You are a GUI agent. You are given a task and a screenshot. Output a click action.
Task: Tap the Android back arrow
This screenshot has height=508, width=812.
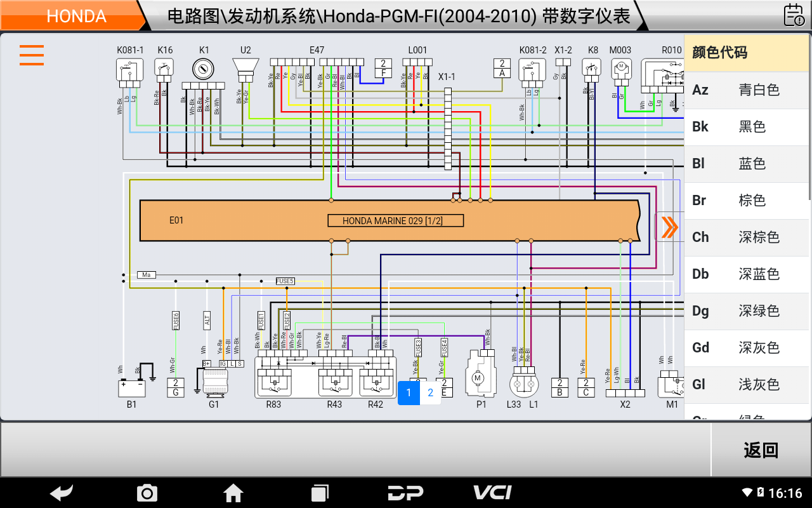(x=62, y=492)
